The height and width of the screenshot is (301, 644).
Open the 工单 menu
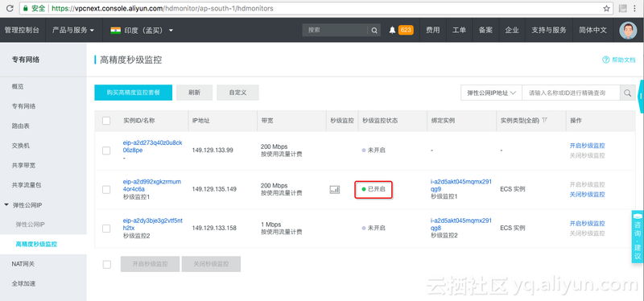[x=459, y=30]
